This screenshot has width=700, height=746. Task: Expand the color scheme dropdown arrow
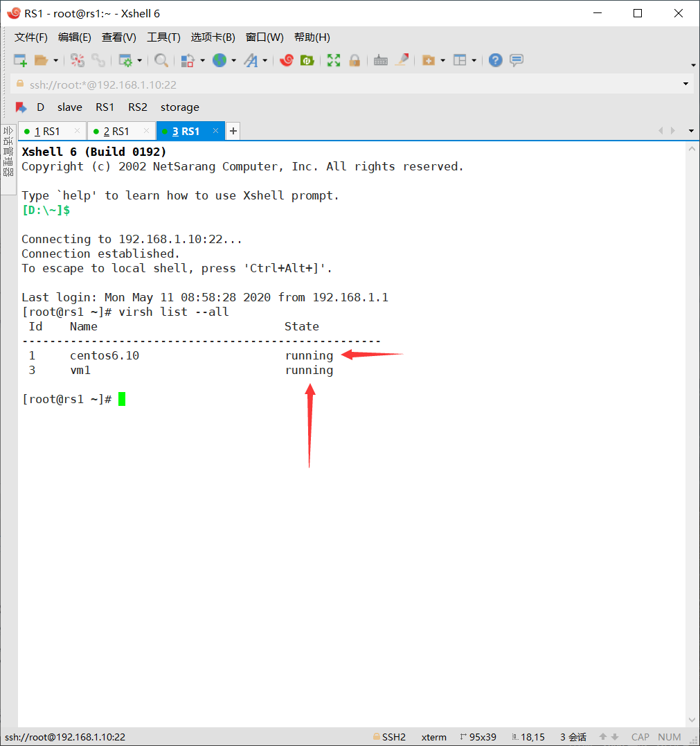click(x=202, y=60)
